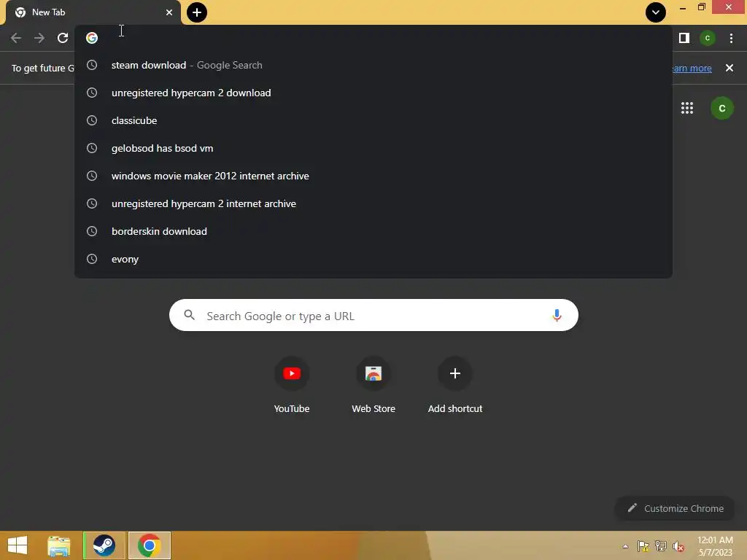The height and width of the screenshot is (560, 747).
Task: Select the New Tab tab
Action: pos(93,12)
